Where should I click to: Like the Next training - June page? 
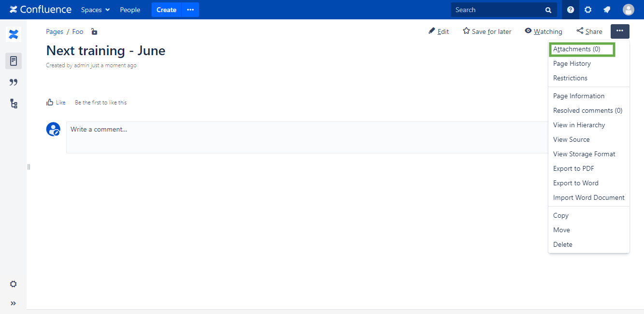(56, 102)
